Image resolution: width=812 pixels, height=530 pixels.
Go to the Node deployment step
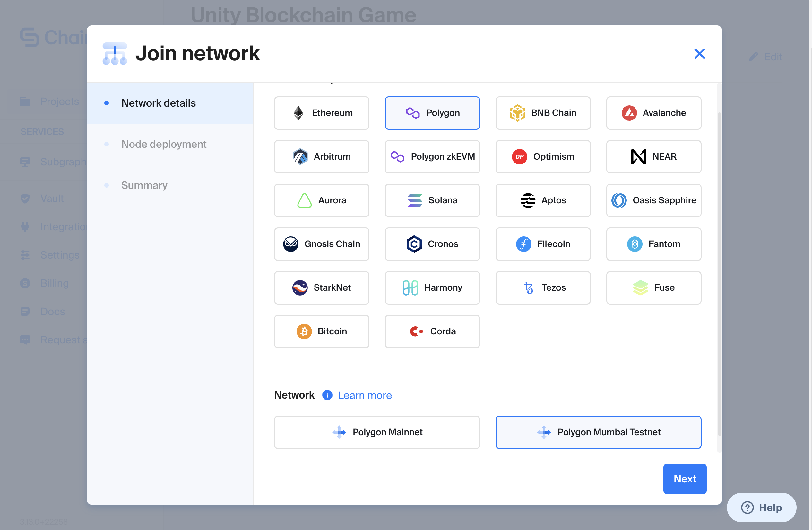[x=164, y=144]
